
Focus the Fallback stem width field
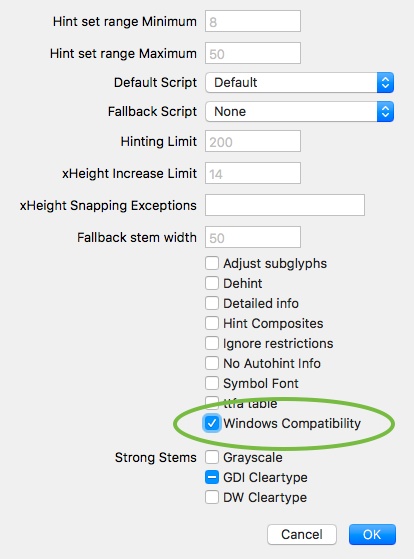[x=253, y=237]
